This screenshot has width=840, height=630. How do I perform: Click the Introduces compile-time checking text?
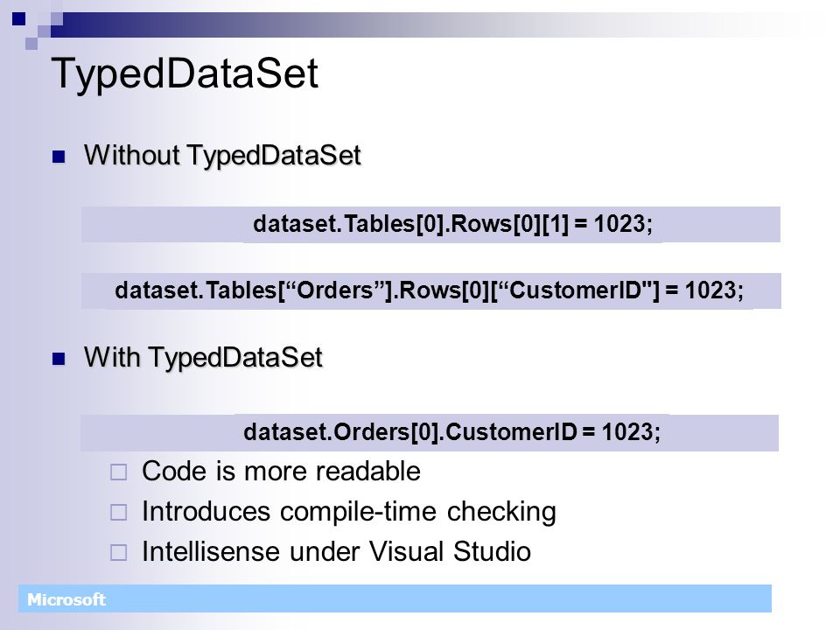(x=349, y=512)
